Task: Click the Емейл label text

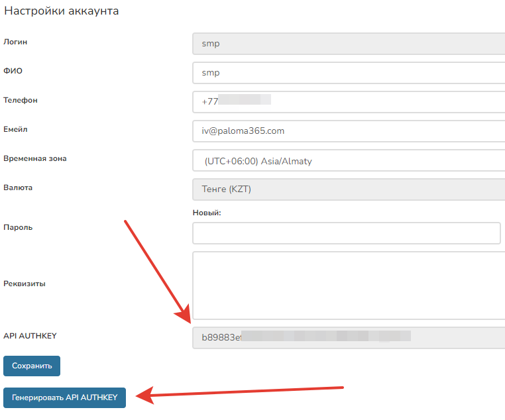Action: (17, 130)
